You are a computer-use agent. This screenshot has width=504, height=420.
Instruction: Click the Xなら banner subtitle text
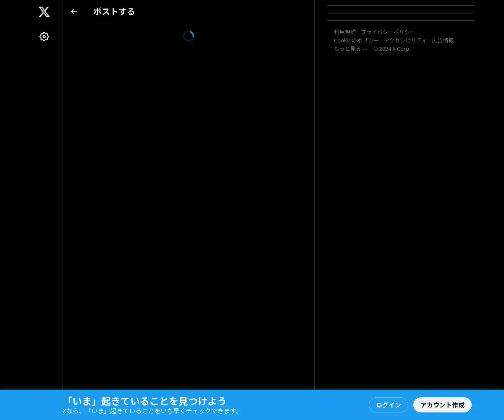[152, 411]
